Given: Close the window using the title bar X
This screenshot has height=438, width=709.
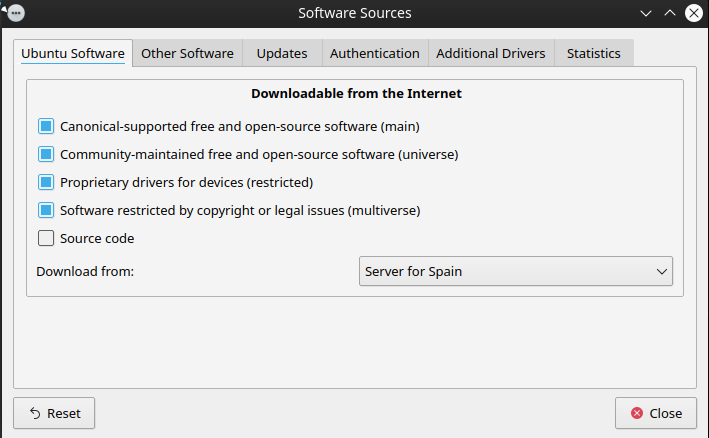Looking at the screenshot, I should (x=694, y=13).
